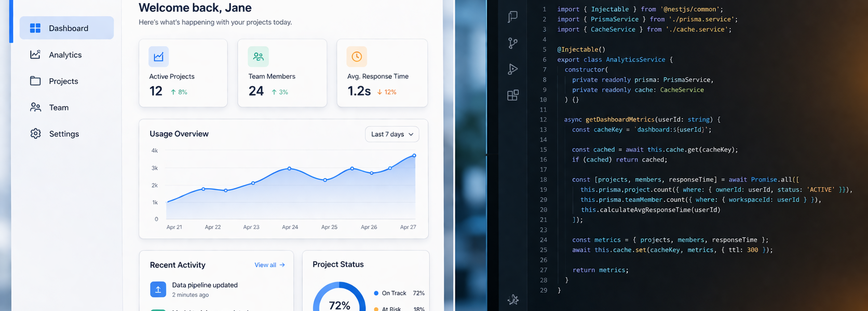Open the Last 7 days dropdown
868x311 pixels.
pos(391,134)
